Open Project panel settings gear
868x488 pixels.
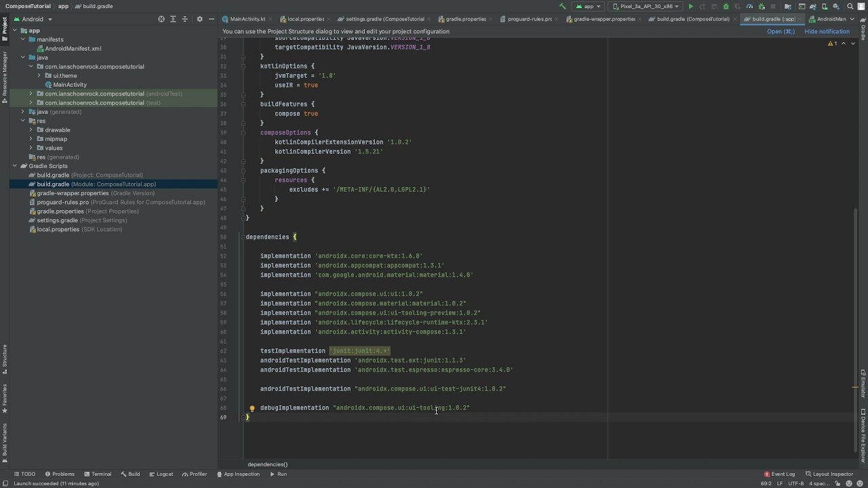(x=199, y=19)
